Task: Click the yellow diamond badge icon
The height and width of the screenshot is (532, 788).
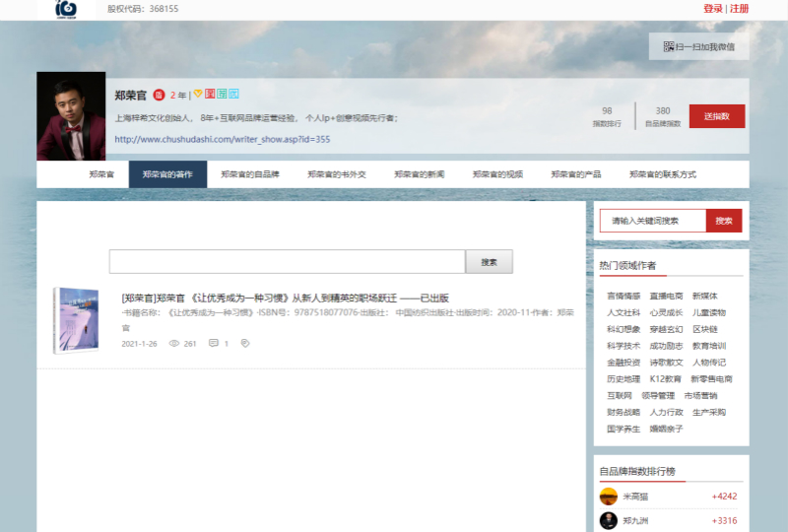Action: pos(197,95)
